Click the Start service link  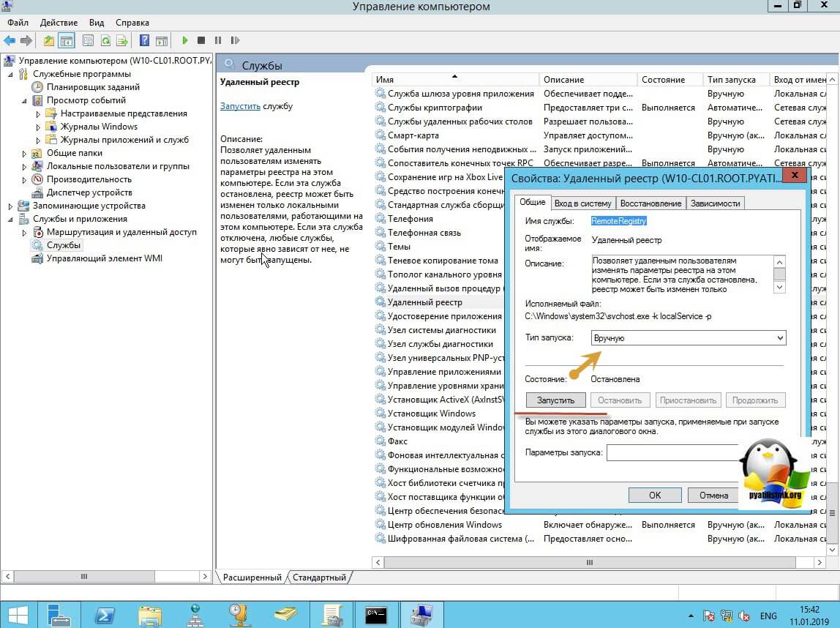click(240, 106)
